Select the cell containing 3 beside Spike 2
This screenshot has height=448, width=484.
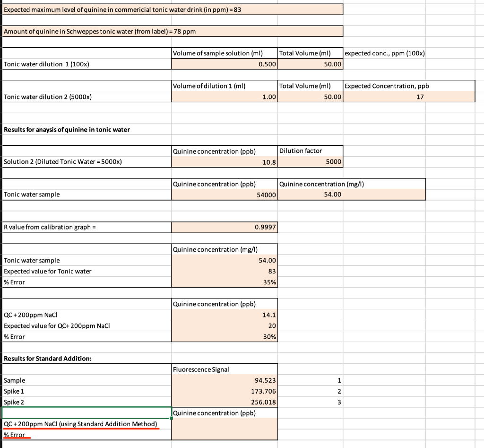pyautogui.click(x=310, y=402)
